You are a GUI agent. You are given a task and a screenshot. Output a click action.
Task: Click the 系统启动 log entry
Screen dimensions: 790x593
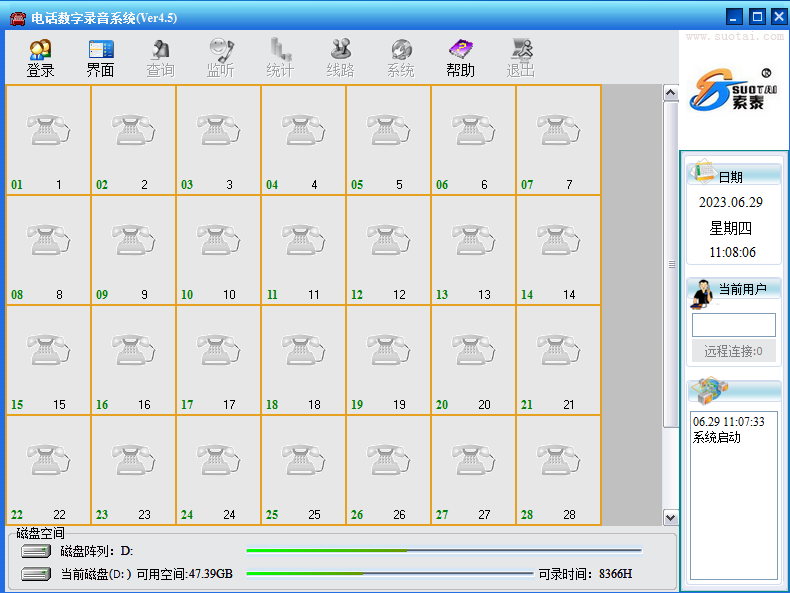(717, 437)
